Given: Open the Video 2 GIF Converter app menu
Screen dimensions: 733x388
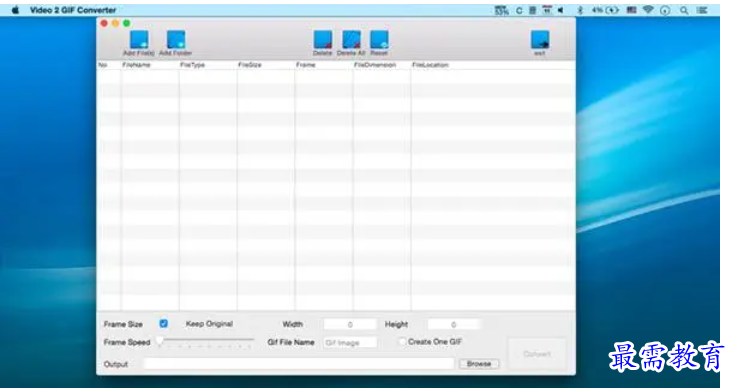Looking at the screenshot, I should (73, 10).
